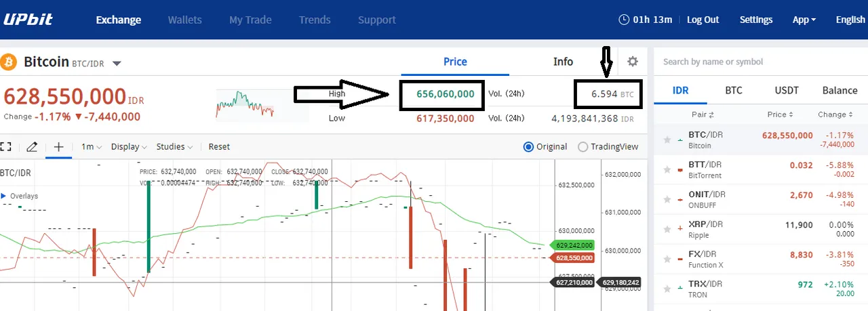Favorite the BTC/IDR pair star
Image resolution: width=868 pixels, height=311 pixels.
coord(667,140)
